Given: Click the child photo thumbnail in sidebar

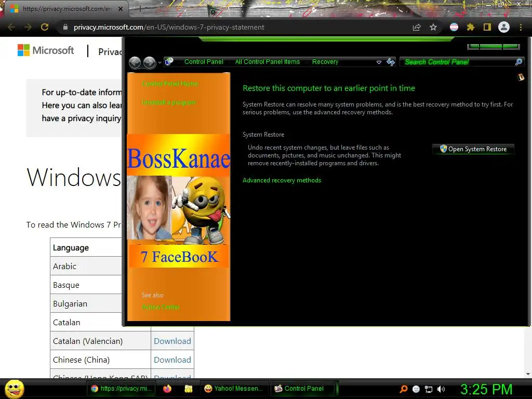Looking at the screenshot, I should (149, 208).
